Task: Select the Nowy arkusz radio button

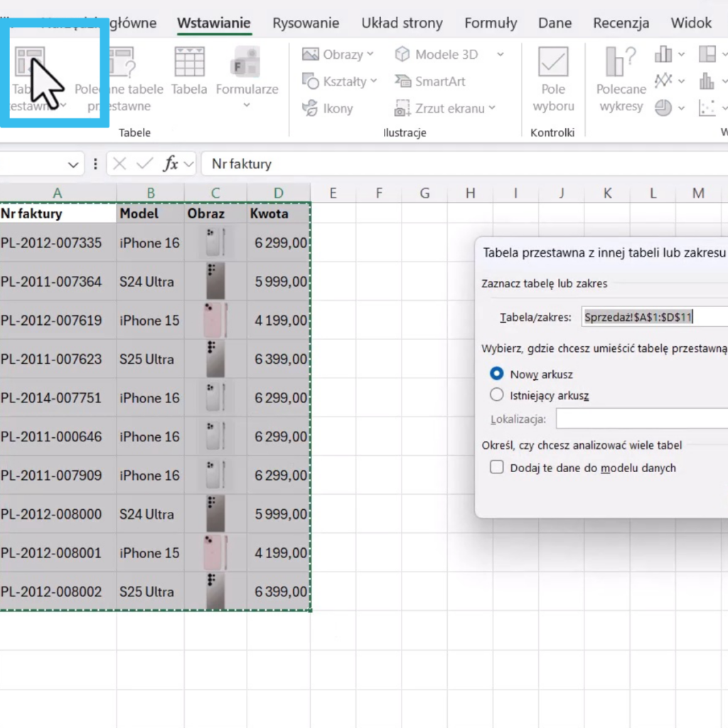Action: [x=497, y=374]
